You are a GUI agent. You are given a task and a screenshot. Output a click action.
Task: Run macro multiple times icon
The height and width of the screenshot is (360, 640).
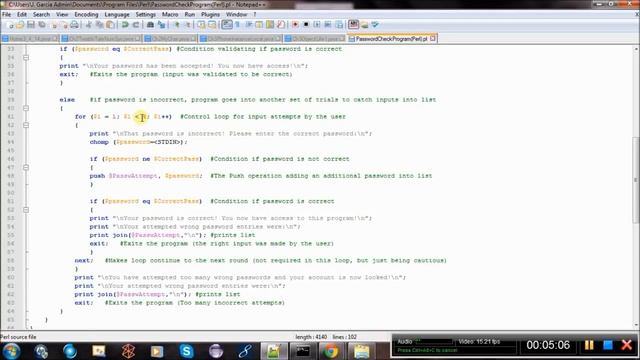[x=328, y=25]
